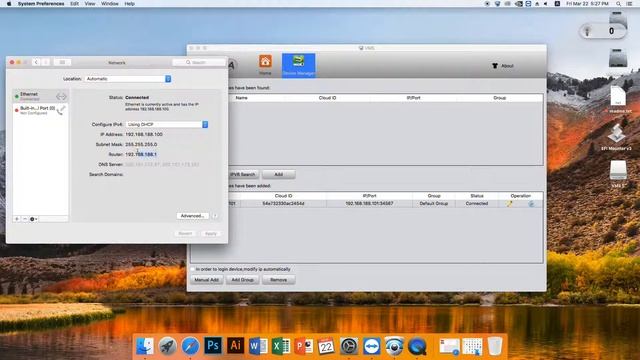Open the Edit menu
Viewport: 640px width, 360px height.
pyautogui.click(x=74, y=4)
